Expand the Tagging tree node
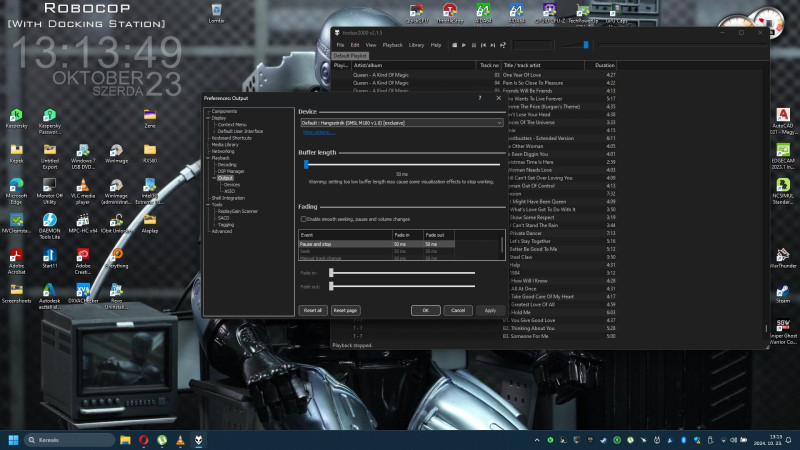Image resolution: width=800 pixels, height=450 pixels. [x=213, y=225]
